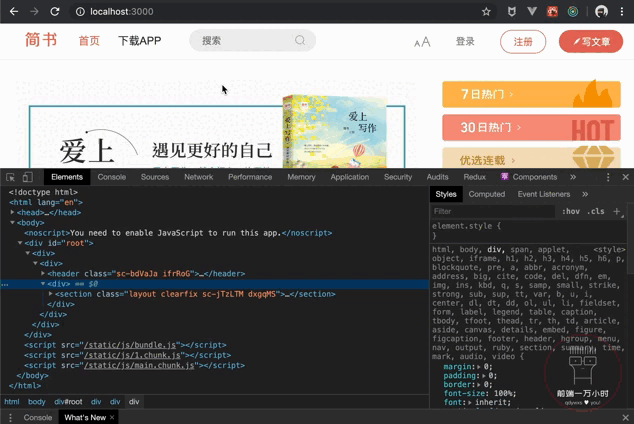This screenshot has height=424, width=634.
Task: Open the user profile avatar
Action: (601, 12)
